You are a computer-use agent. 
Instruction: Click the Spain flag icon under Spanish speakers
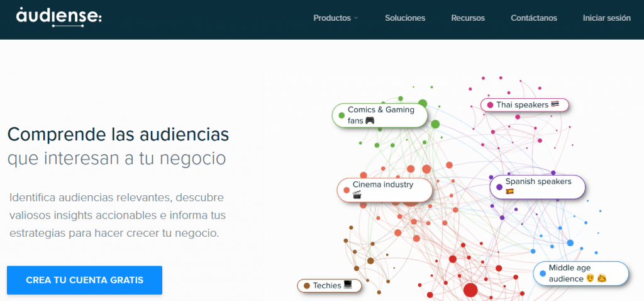[509, 191]
